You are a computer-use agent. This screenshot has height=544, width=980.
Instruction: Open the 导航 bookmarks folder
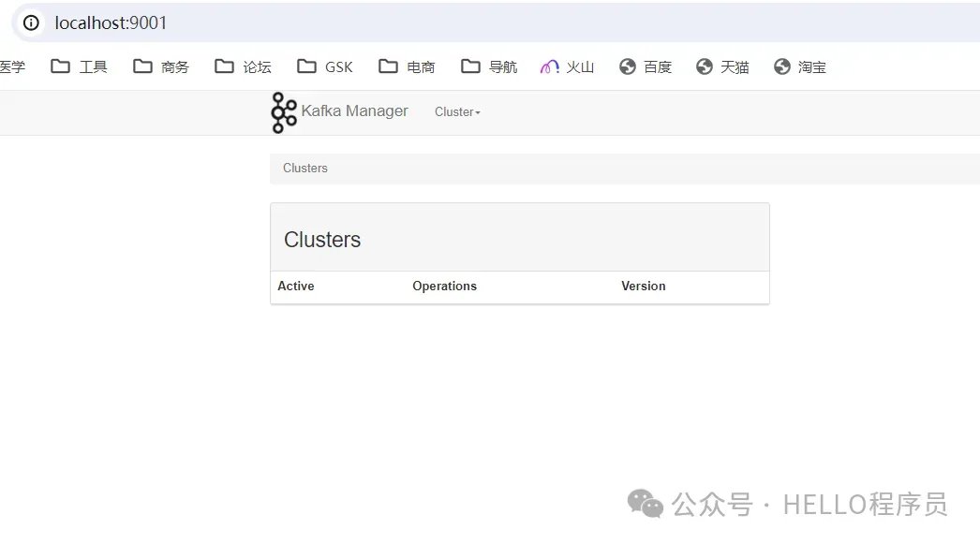489,66
